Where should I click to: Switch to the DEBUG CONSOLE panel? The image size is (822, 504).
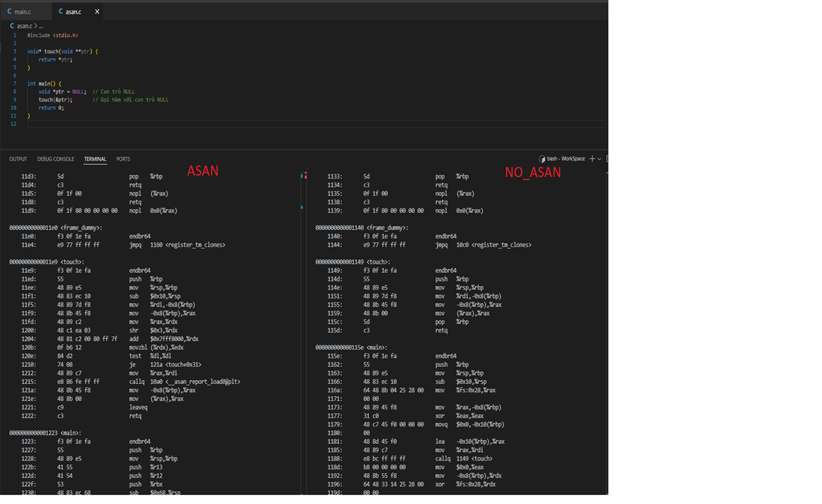[56, 159]
